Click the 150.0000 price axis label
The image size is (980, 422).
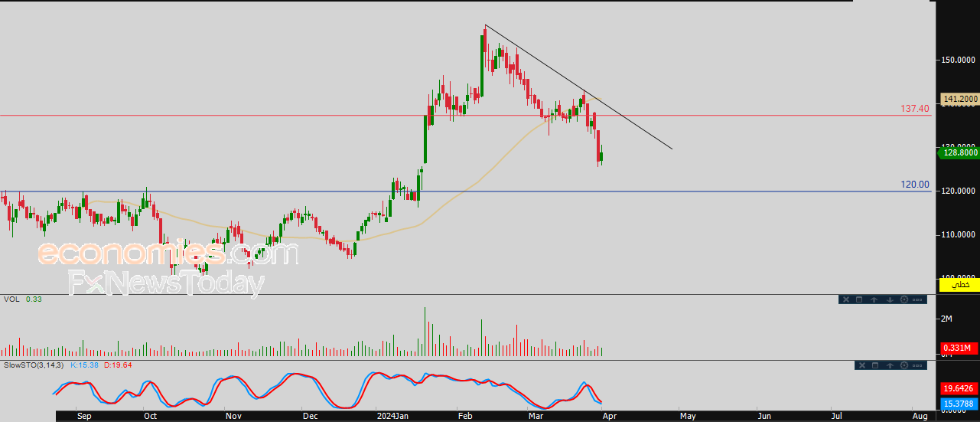[x=959, y=59]
